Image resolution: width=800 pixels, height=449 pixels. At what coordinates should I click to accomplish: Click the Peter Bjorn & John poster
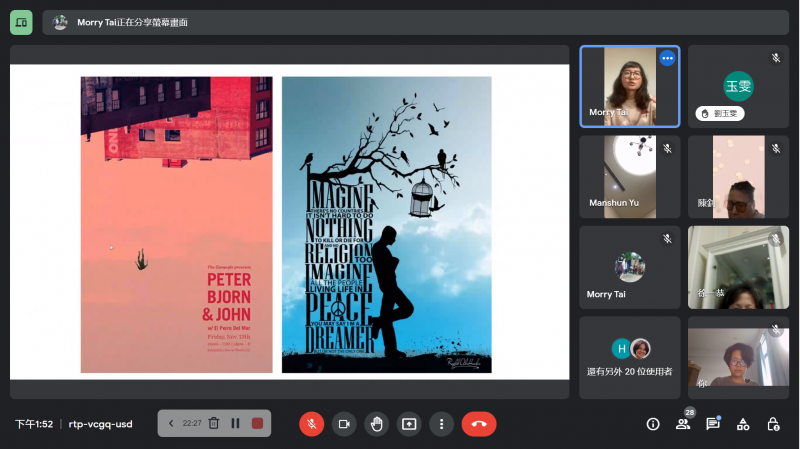pyautogui.click(x=176, y=225)
